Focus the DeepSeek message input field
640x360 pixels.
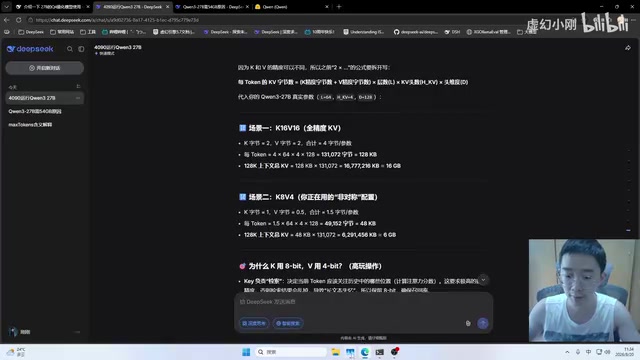coord(363,302)
